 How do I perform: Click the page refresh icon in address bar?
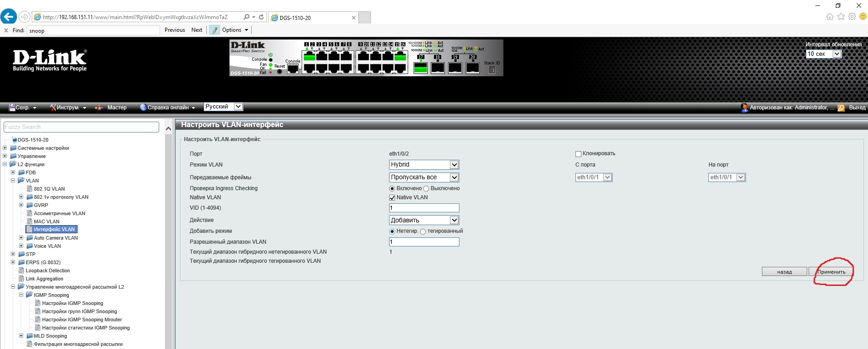coord(261,17)
